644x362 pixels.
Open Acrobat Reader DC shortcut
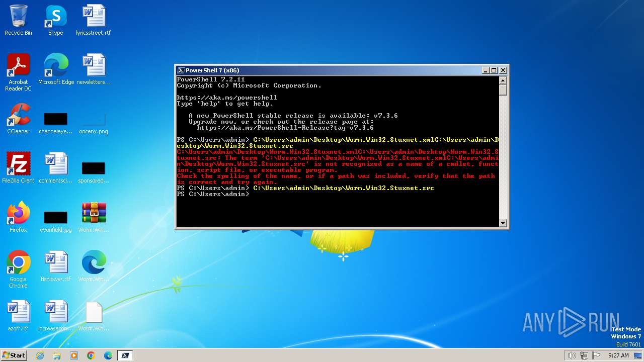[18, 72]
